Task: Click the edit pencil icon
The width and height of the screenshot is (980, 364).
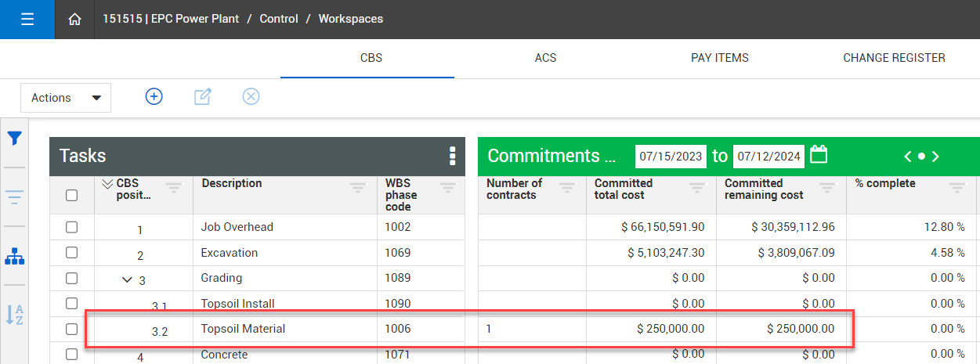Action: pos(202,96)
